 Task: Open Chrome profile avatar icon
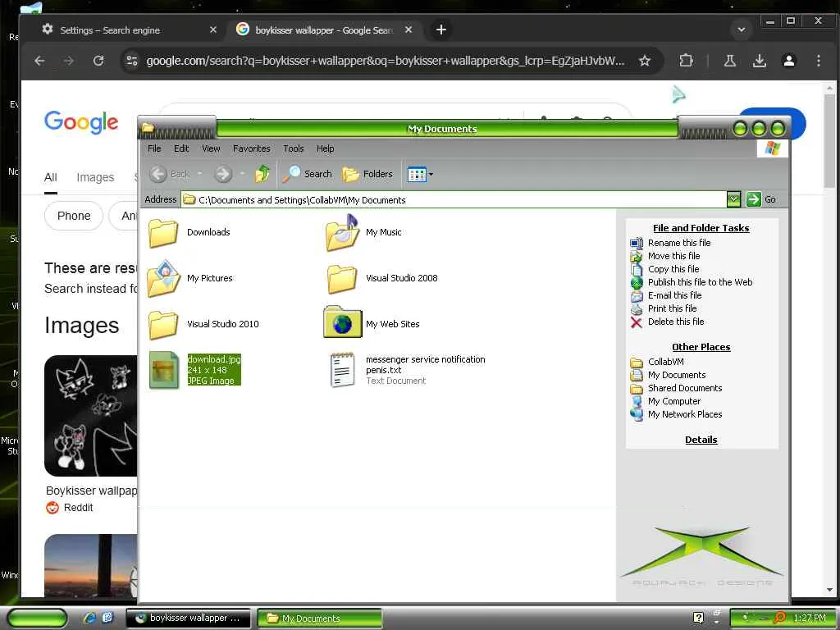point(788,61)
